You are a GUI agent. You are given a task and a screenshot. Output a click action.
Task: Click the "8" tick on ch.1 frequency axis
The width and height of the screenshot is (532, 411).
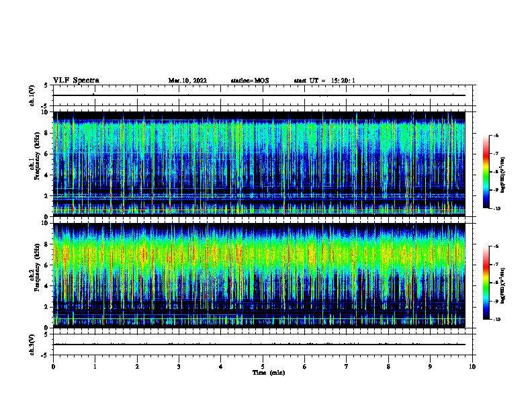point(47,133)
